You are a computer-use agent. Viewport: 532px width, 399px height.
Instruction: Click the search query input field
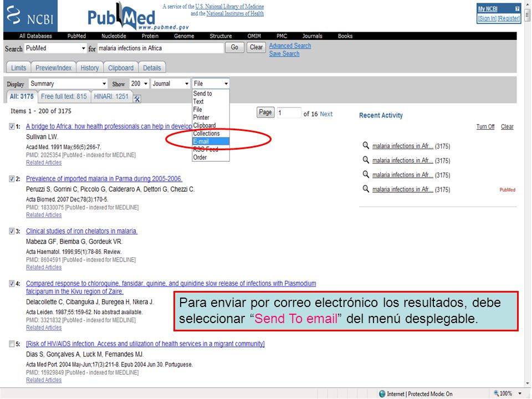pyautogui.click(x=161, y=48)
